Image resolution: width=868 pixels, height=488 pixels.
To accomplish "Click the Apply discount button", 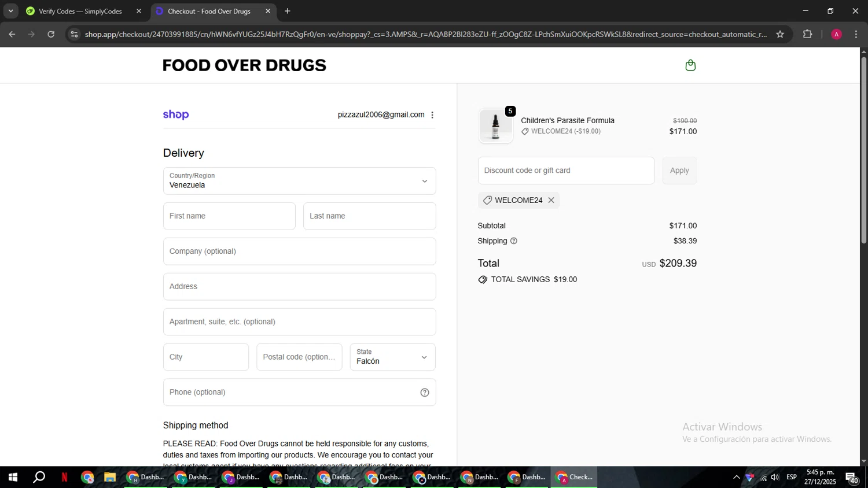I will [x=679, y=171].
